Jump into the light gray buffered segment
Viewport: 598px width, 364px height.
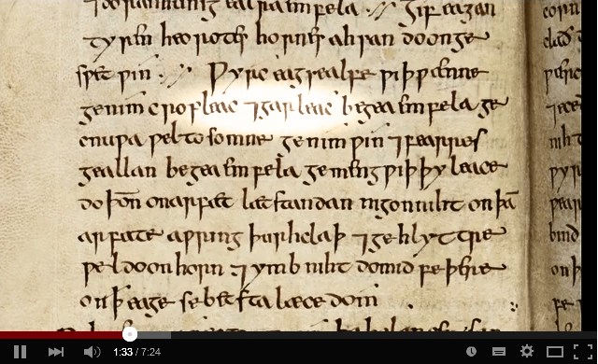pos(154,335)
